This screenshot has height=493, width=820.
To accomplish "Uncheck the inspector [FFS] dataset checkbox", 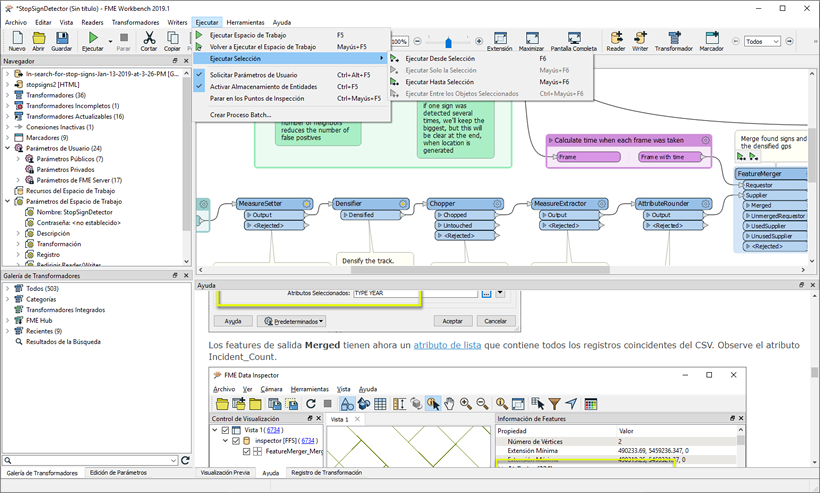I will pyautogui.click(x=236, y=441).
